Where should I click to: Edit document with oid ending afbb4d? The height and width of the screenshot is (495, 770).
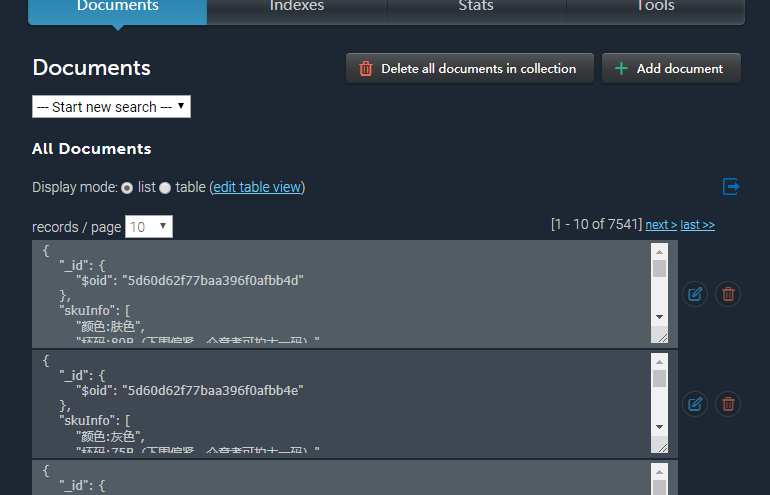tap(695, 294)
